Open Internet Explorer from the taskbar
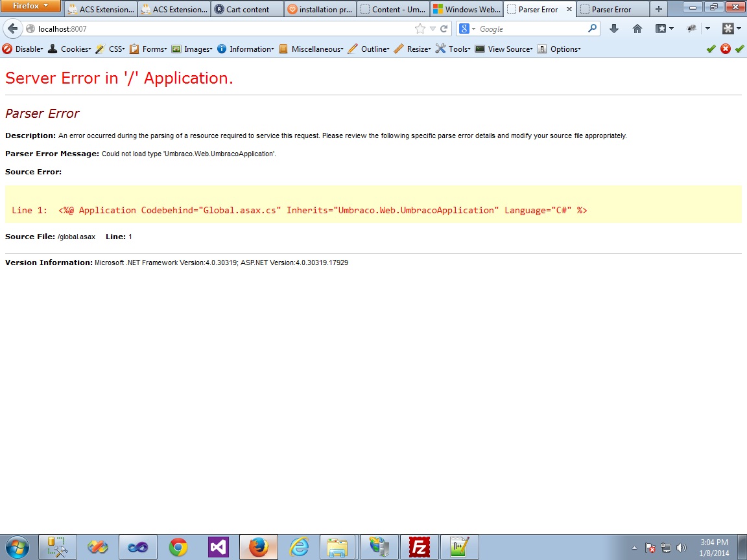The height and width of the screenshot is (560, 747). pyautogui.click(x=299, y=548)
